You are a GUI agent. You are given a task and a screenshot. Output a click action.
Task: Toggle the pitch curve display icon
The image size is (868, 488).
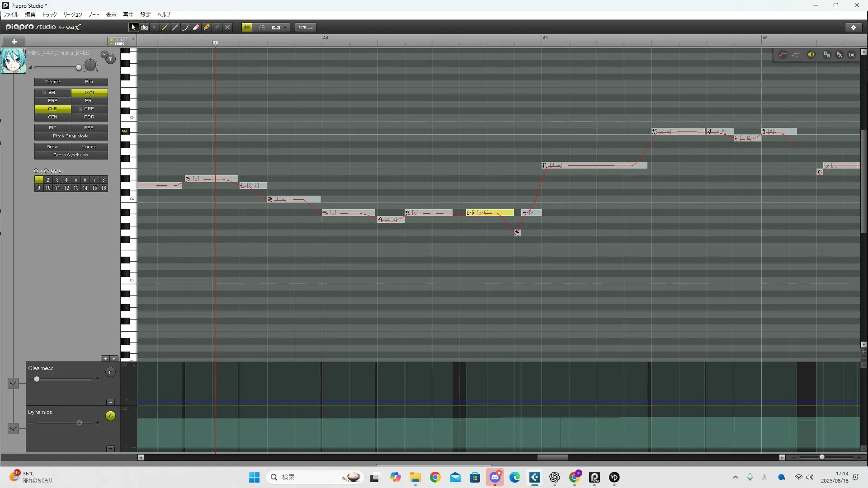[783, 55]
